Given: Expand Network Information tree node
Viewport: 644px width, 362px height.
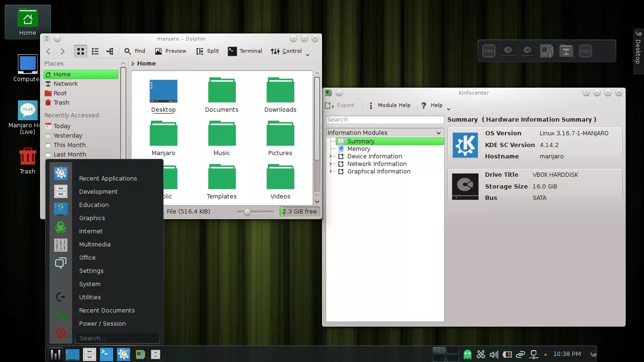Looking at the screenshot, I should pos(331,164).
